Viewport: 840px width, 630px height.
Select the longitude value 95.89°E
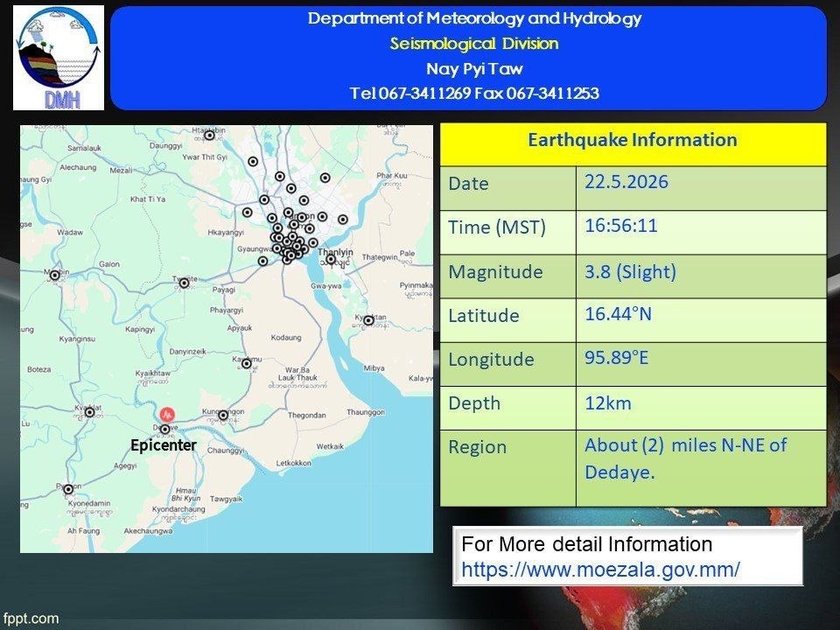[x=617, y=357]
